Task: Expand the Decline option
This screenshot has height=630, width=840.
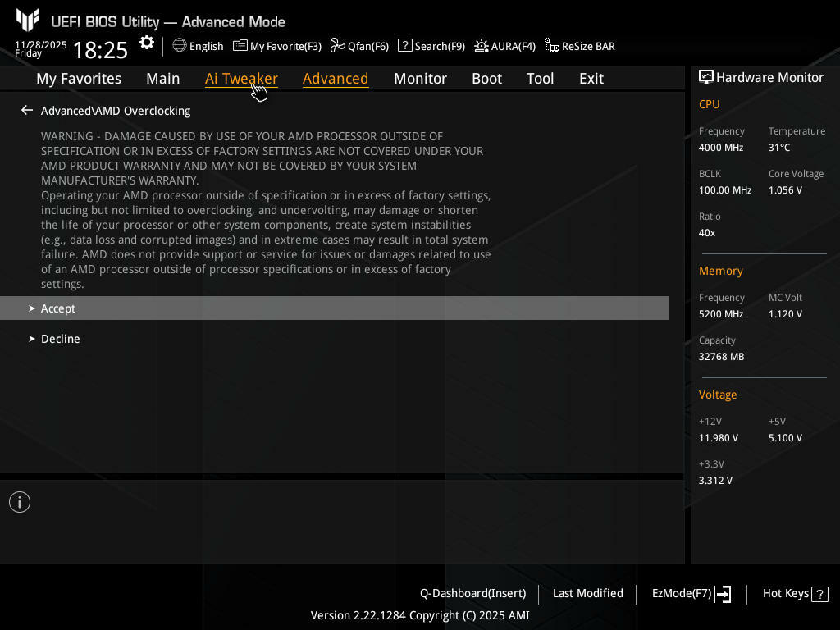Action: (60, 339)
